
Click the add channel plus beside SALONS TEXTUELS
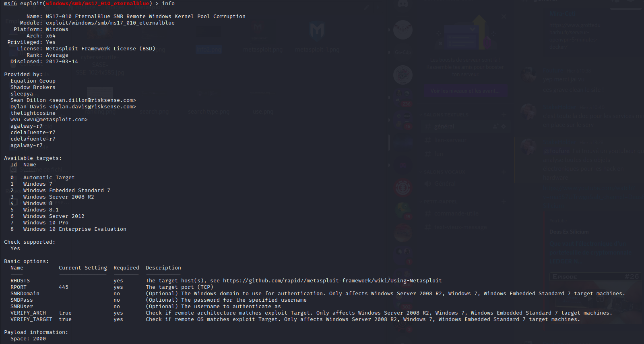click(504, 115)
